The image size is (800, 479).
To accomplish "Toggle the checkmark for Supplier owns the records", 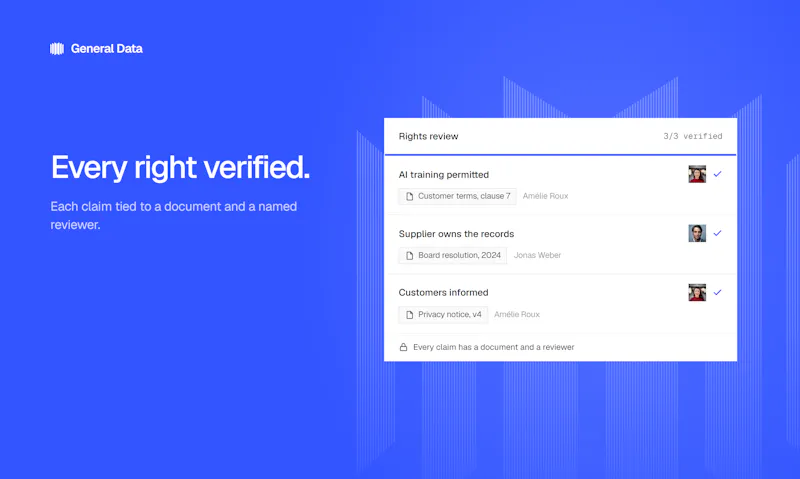I will (x=717, y=233).
